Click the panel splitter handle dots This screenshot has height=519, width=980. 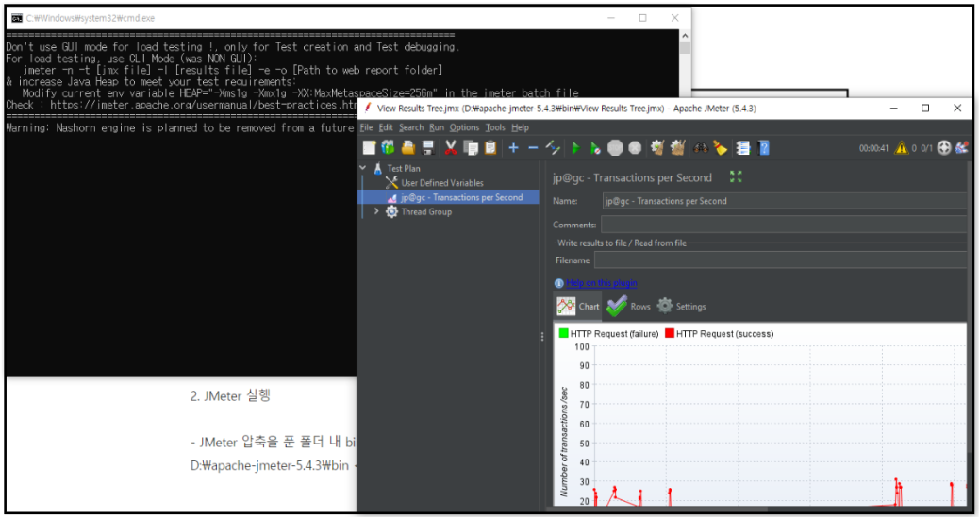point(541,337)
